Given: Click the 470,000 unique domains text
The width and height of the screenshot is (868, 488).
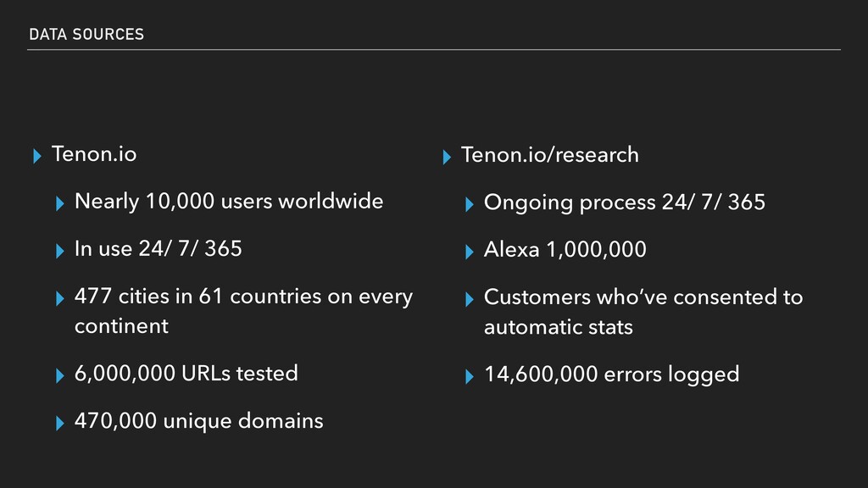Looking at the screenshot, I should point(198,422).
